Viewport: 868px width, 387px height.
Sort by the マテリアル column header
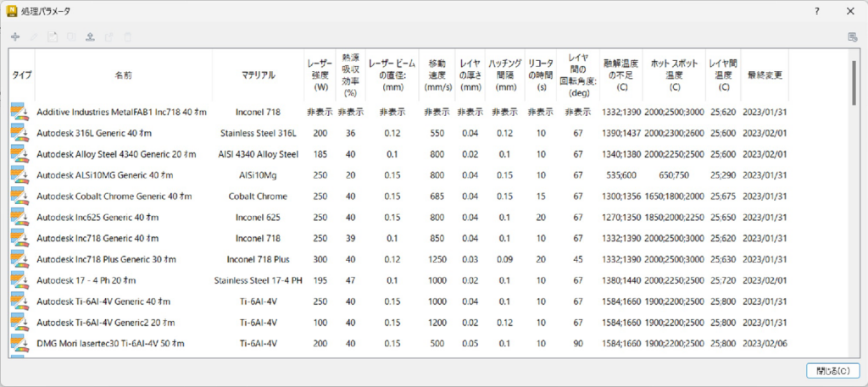[258, 75]
